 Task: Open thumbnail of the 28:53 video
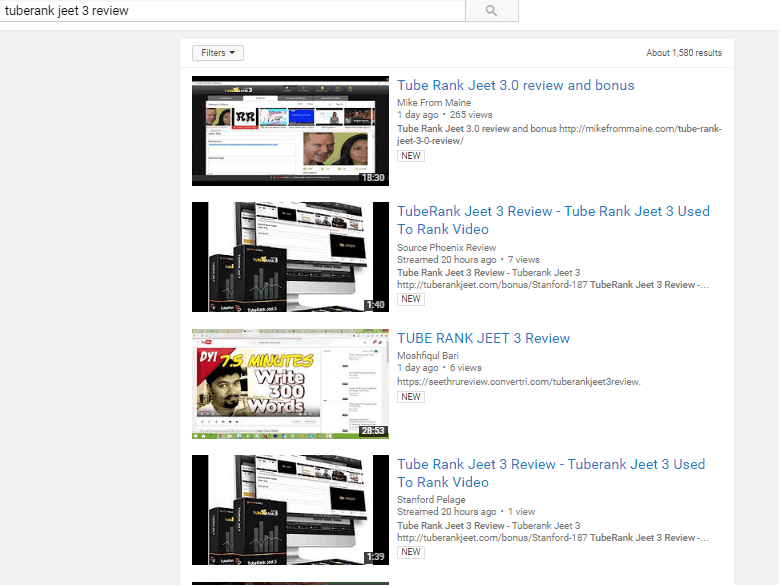click(x=291, y=384)
